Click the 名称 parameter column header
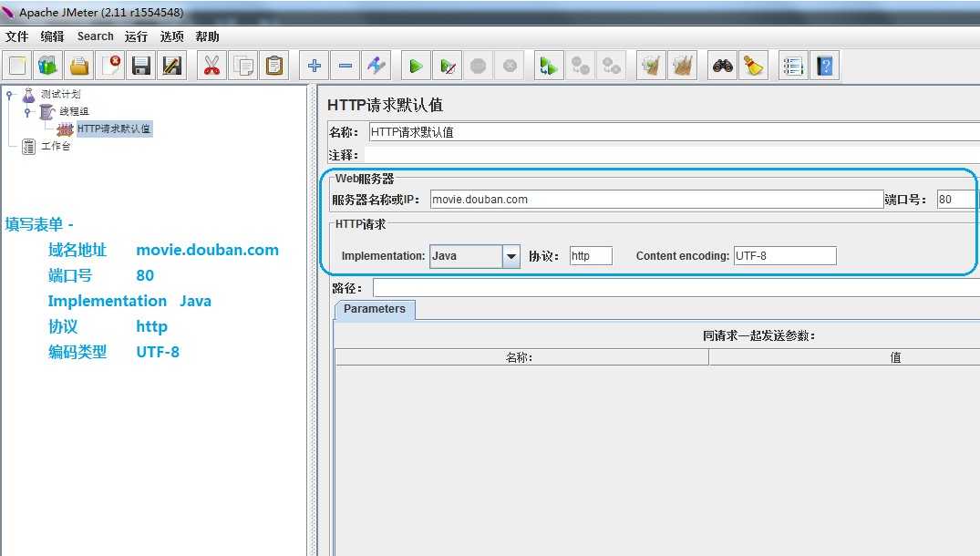The height and width of the screenshot is (556, 980). [x=521, y=357]
